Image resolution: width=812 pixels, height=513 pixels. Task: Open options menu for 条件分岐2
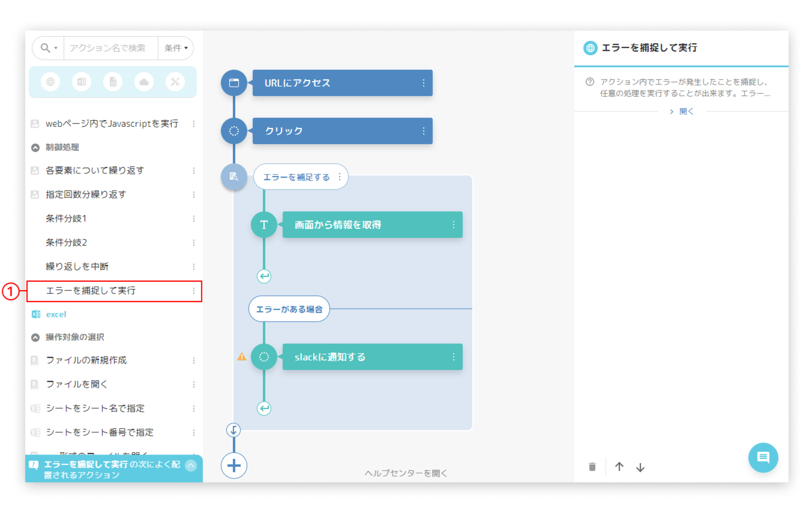tap(194, 243)
